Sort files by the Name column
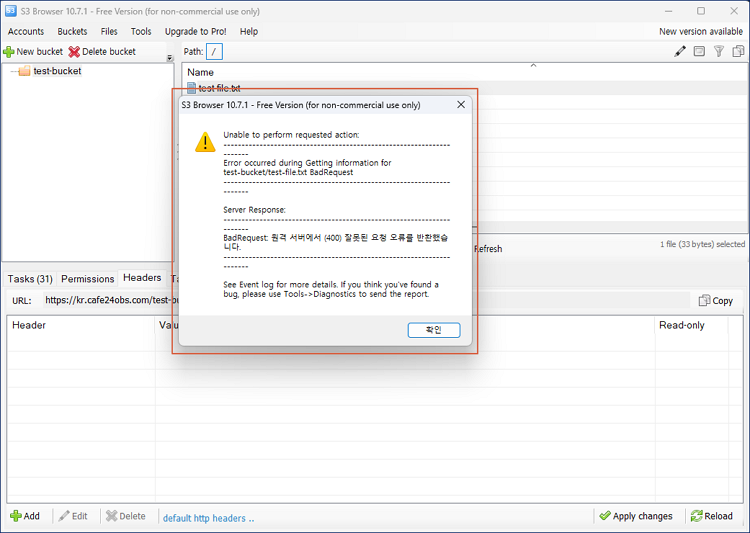 pyautogui.click(x=200, y=72)
